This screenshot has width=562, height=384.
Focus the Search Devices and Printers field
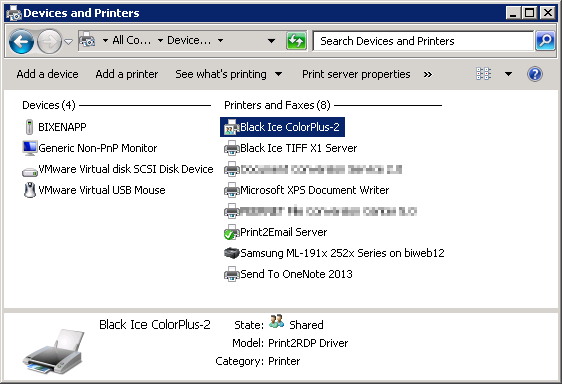[423, 41]
